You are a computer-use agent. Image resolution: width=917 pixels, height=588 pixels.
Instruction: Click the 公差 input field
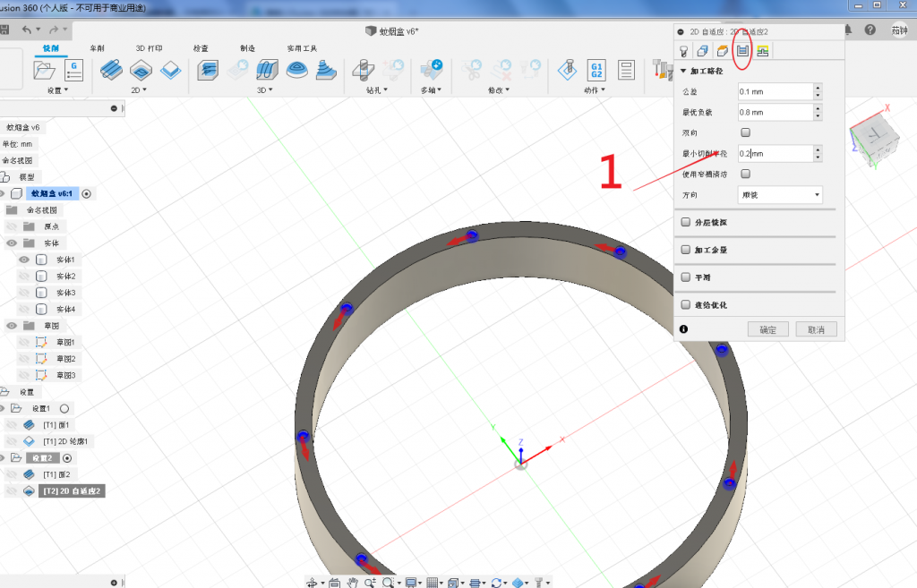[x=776, y=92]
